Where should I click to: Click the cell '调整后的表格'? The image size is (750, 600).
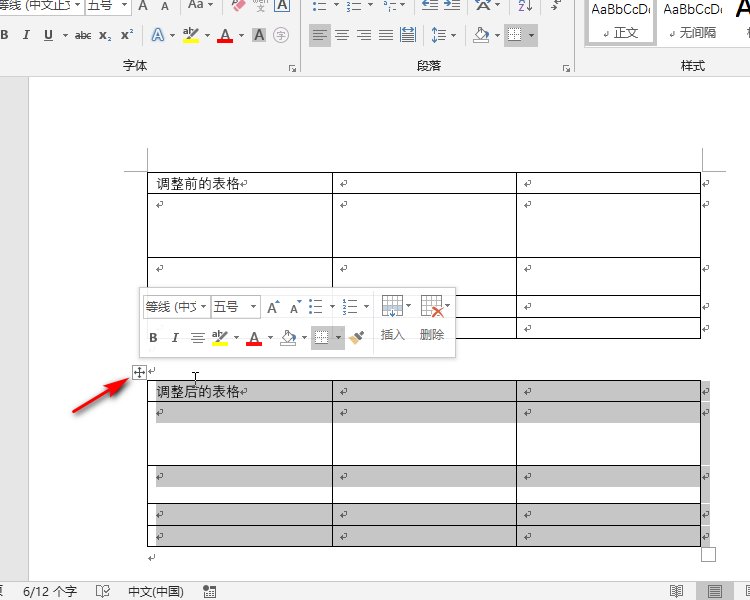pos(240,391)
